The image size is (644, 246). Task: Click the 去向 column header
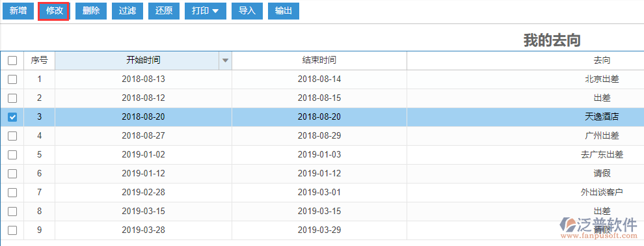tap(602, 61)
